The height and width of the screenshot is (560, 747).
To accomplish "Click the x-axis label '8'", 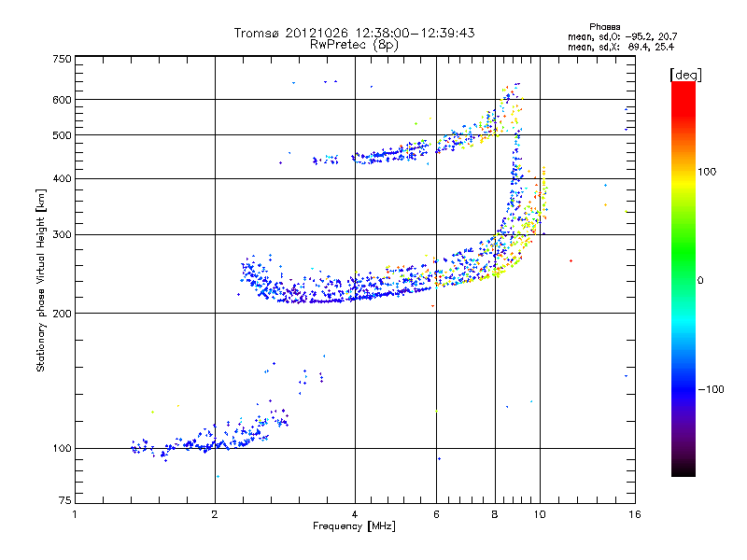I will (495, 514).
